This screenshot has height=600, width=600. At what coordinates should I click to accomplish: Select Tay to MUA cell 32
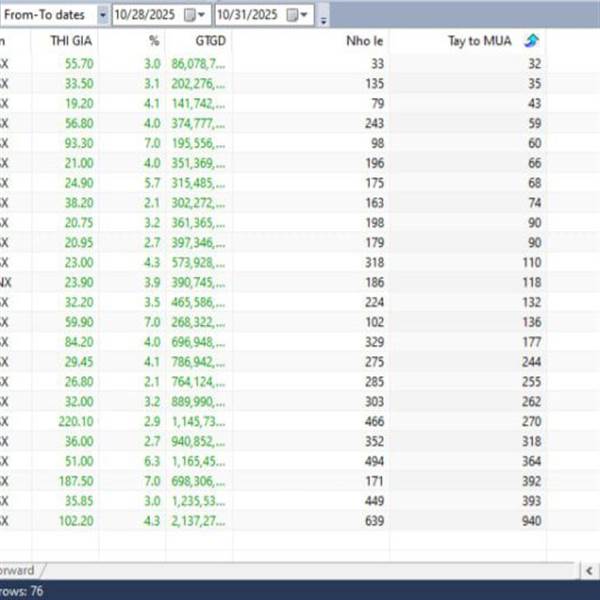(534, 64)
